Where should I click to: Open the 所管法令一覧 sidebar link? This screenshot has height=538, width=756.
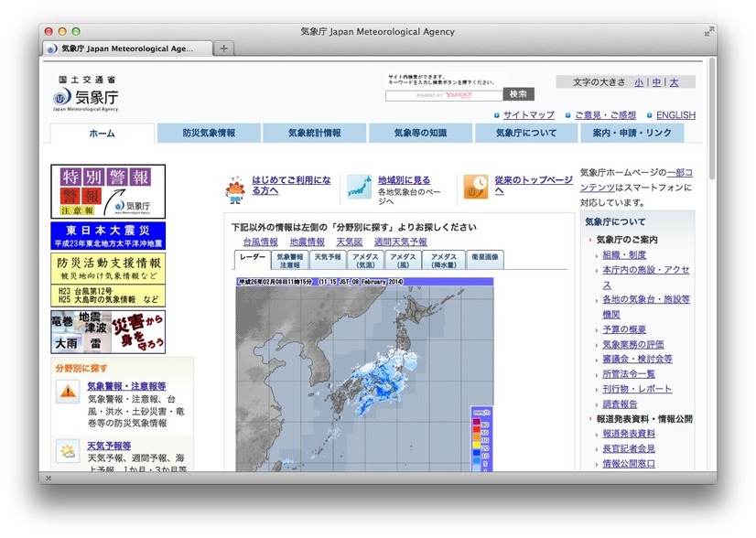coord(629,374)
